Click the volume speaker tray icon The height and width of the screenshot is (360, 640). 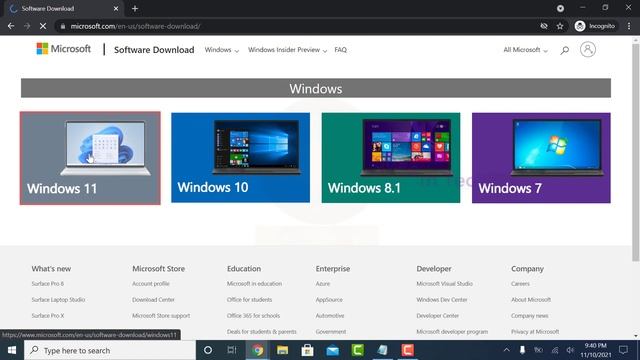[570, 350]
